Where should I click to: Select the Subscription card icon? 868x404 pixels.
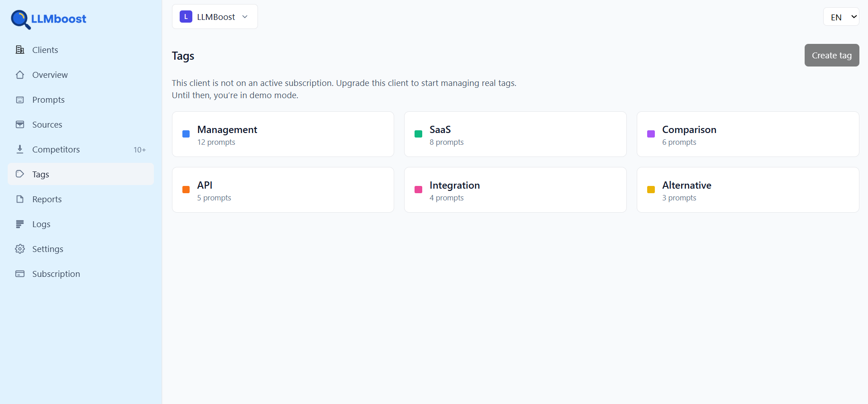(x=20, y=274)
